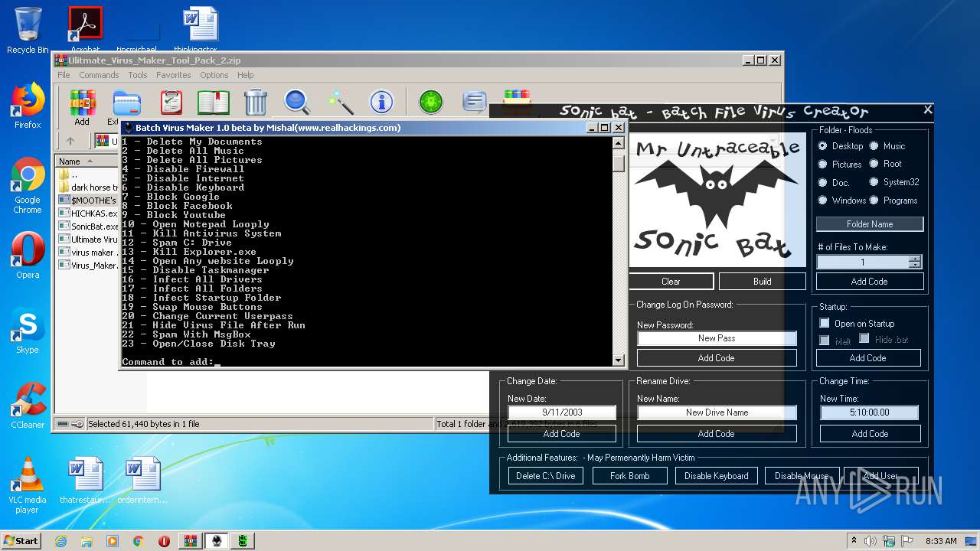Click Add Code under Rename Drive
Viewport: 980px width, 551px height.
pos(717,434)
